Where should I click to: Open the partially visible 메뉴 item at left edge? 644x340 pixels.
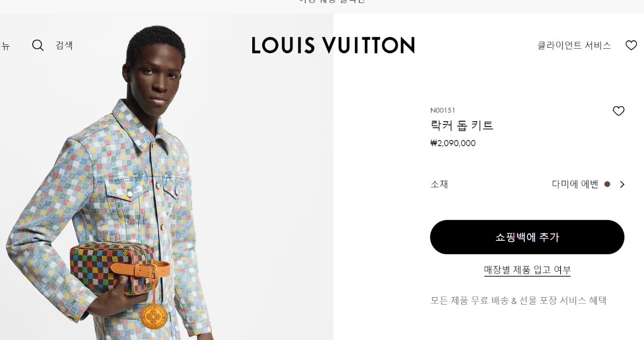click(x=5, y=46)
